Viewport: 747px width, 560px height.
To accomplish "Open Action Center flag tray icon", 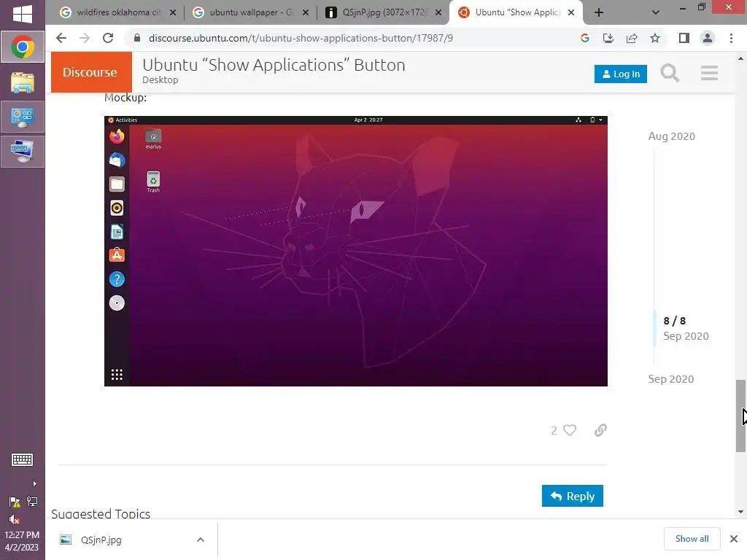I will click(15, 502).
